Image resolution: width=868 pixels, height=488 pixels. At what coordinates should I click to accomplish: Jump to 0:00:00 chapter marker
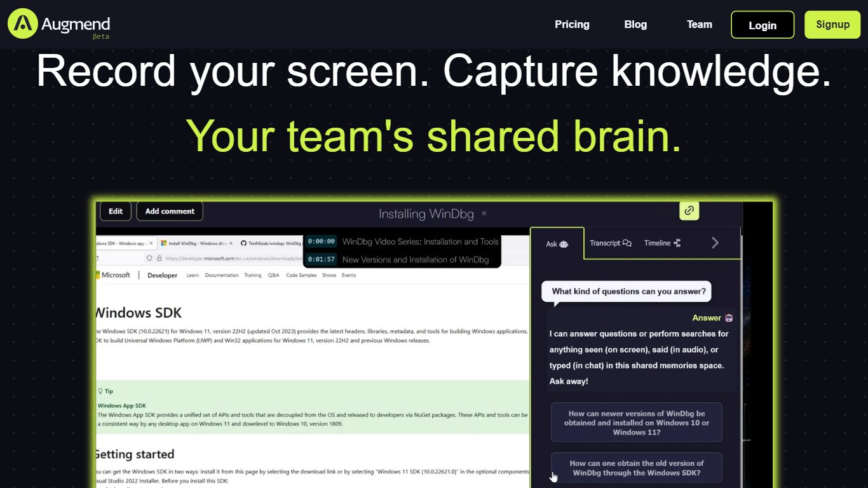(321, 241)
